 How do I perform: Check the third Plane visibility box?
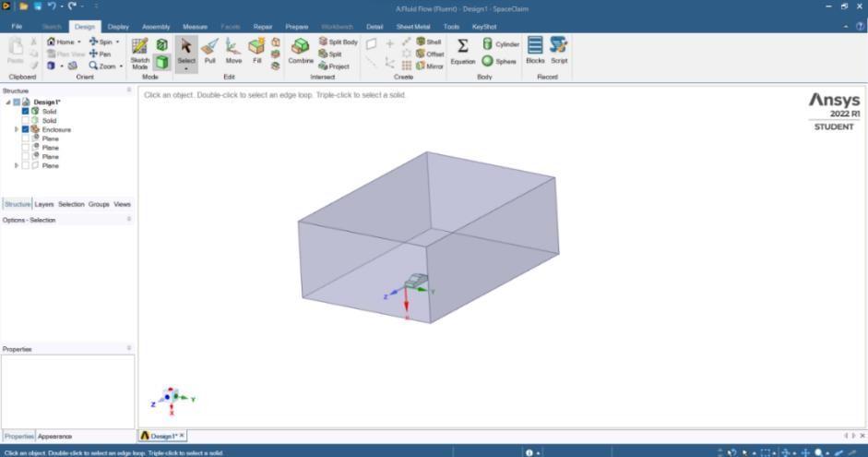pos(25,156)
